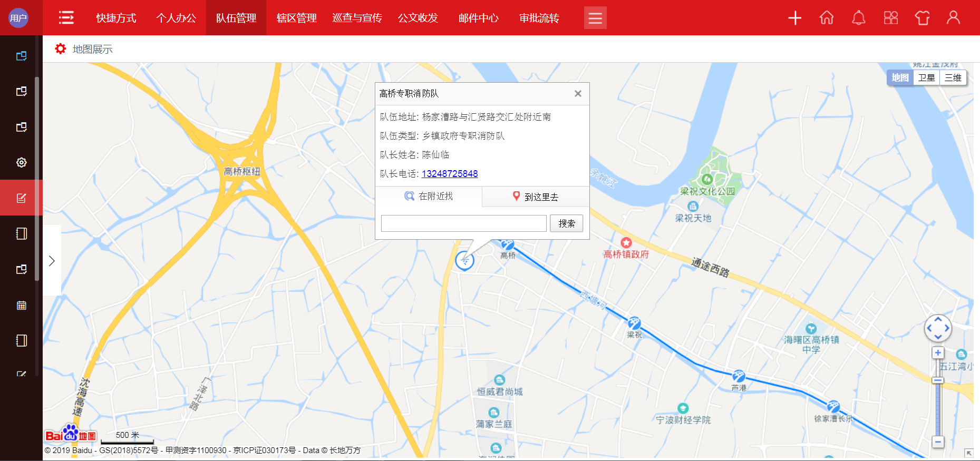Open the 个人办公 menu
The height and width of the screenshot is (461, 980).
point(176,18)
